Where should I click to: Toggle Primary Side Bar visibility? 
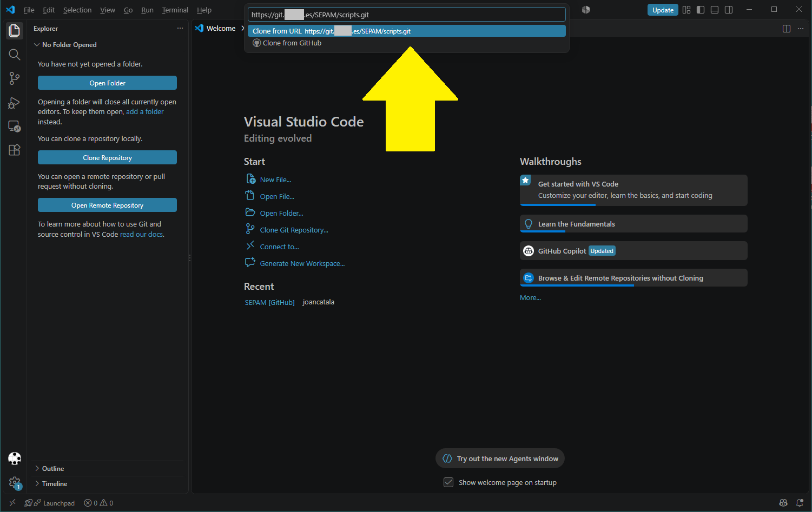701,10
